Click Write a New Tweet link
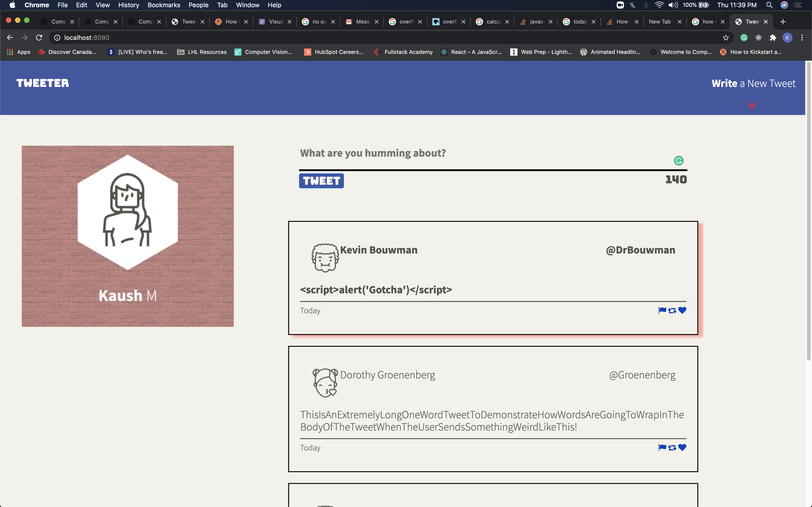812x507 pixels. pyautogui.click(x=753, y=83)
